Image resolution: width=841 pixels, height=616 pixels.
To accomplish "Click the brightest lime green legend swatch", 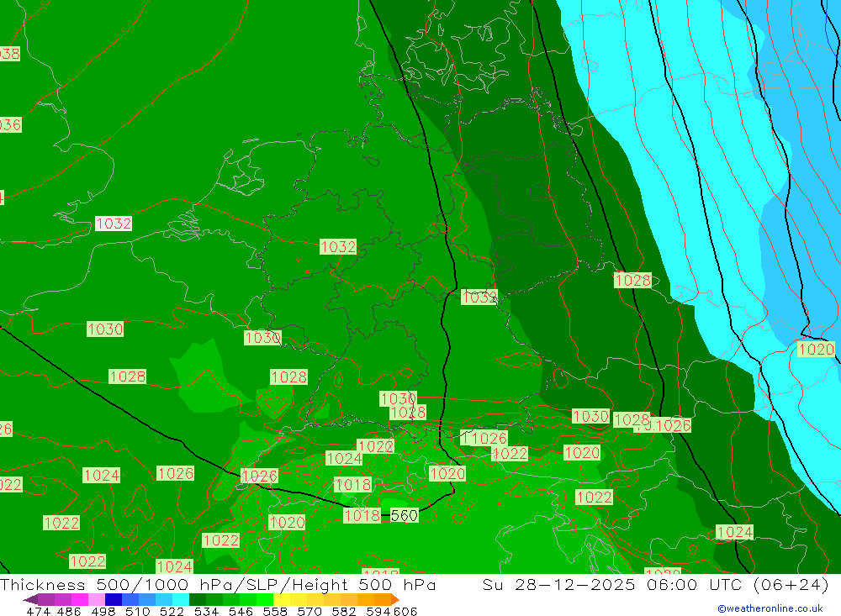I will (x=265, y=599).
